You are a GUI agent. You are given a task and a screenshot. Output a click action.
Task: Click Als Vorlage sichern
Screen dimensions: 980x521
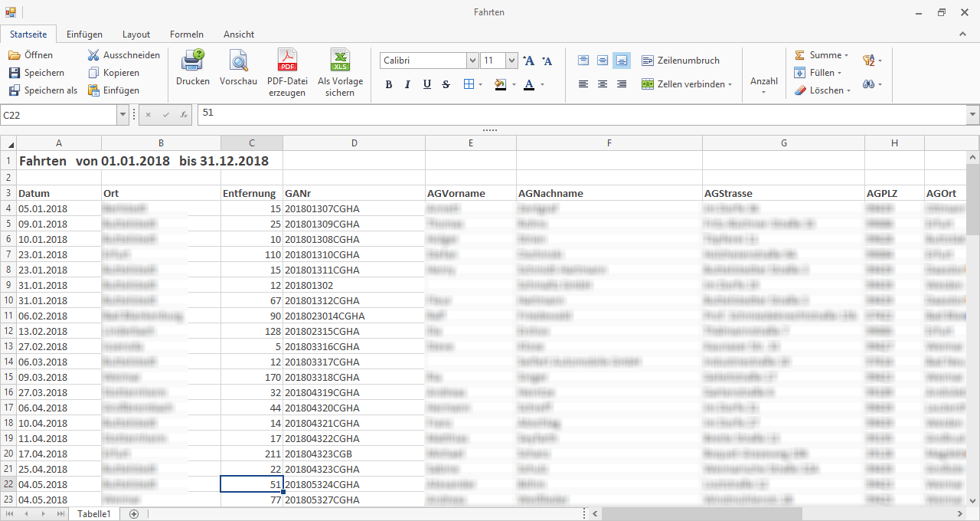click(x=341, y=73)
